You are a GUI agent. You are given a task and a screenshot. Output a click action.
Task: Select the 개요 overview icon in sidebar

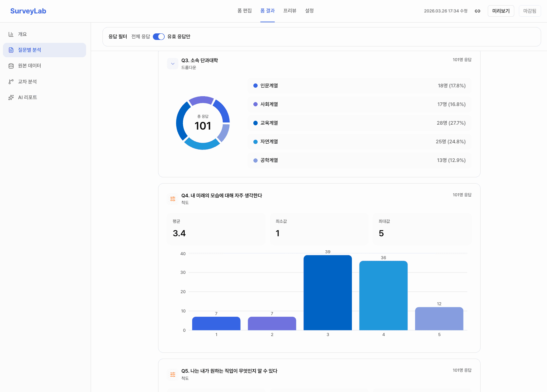pyautogui.click(x=11, y=34)
